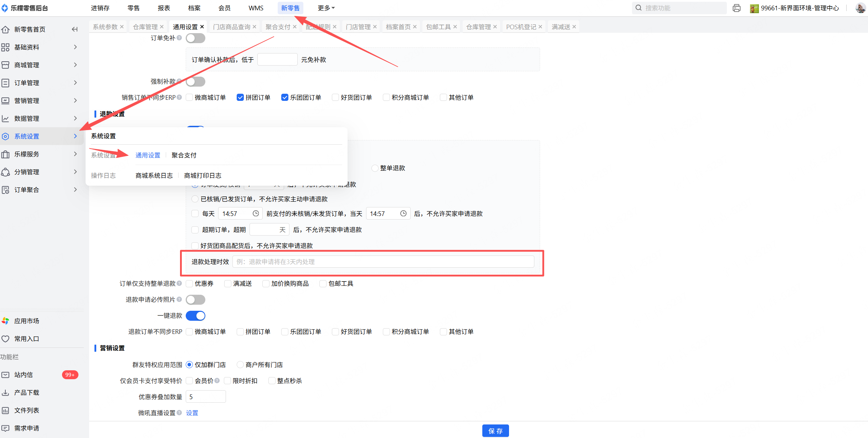Screen dimensions: 868x438
Task: Open 聚合支付 in 系统设置 flyout
Action: 184,155
